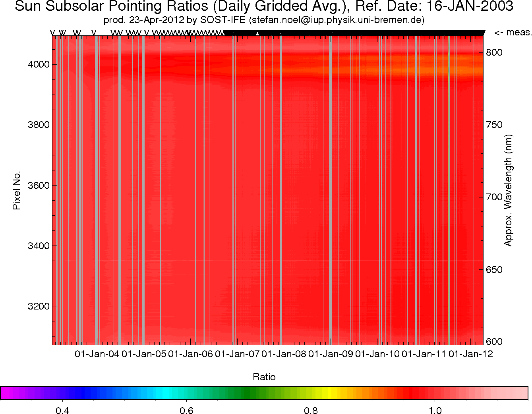Click the '800' wavelength tick label
Viewport: 532px width, 414px height.
(x=494, y=52)
